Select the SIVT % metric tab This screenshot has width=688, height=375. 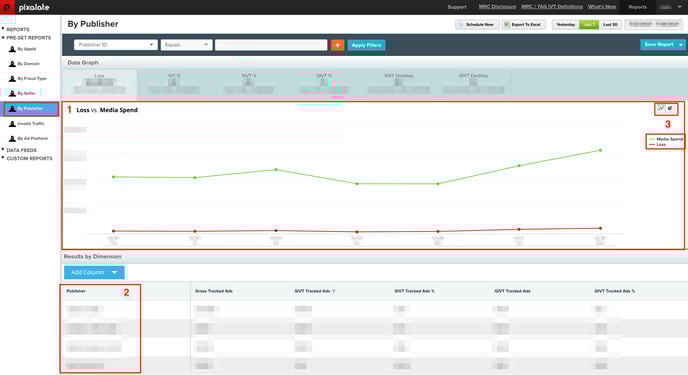pyautogui.click(x=249, y=84)
